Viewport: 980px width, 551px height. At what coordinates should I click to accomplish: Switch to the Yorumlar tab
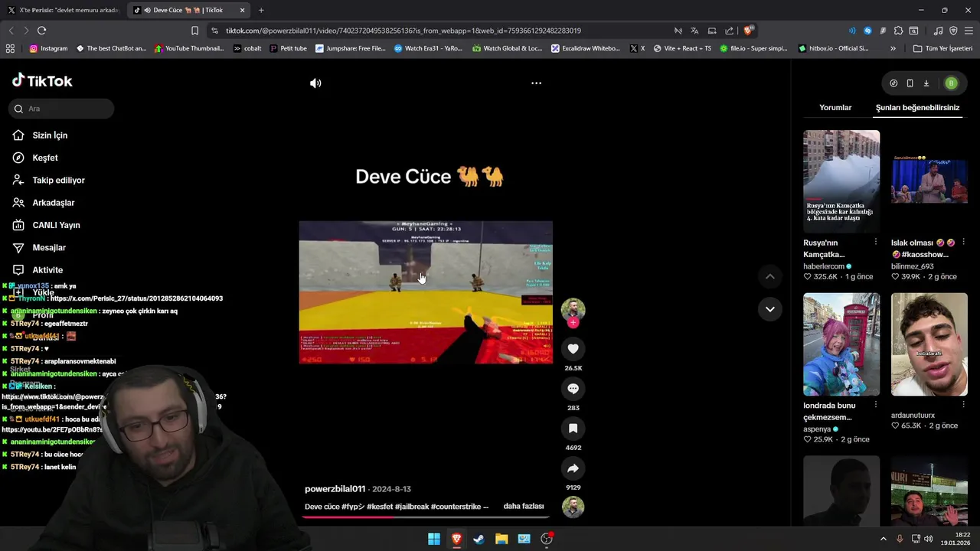[x=835, y=108]
